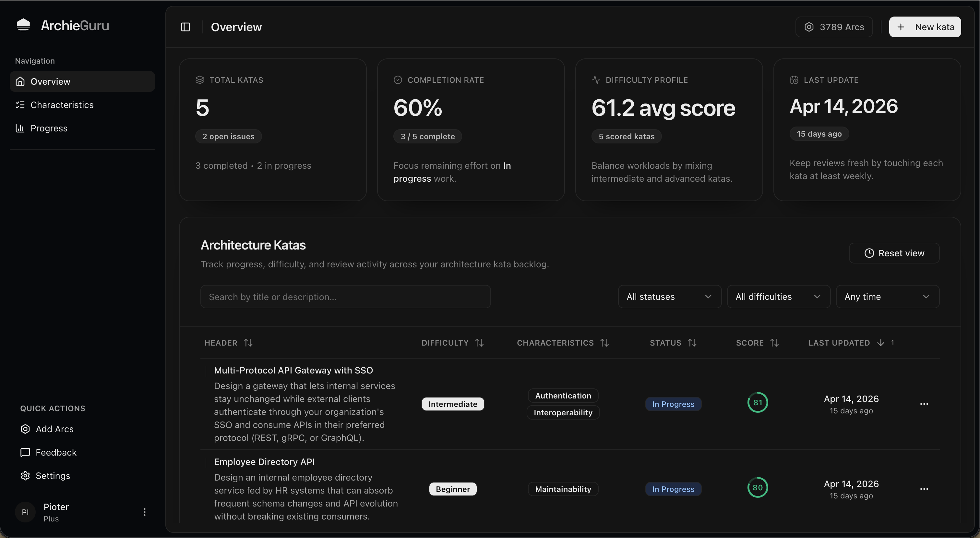
Task: Open user menu dots beside Pioter
Action: click(144, 512)
